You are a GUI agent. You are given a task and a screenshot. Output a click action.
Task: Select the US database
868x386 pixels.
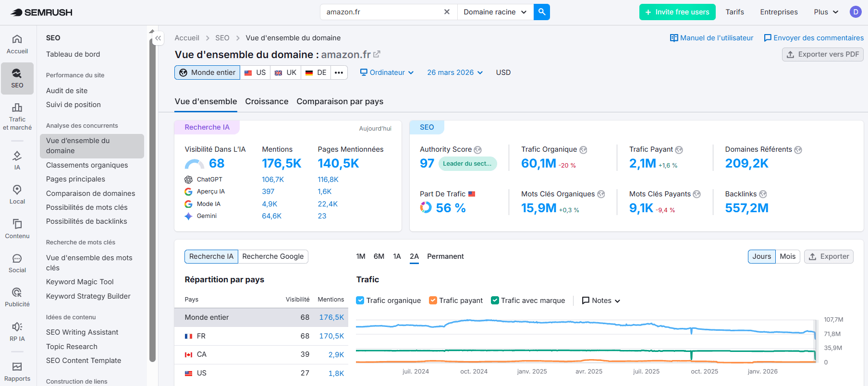coord(255,72)
